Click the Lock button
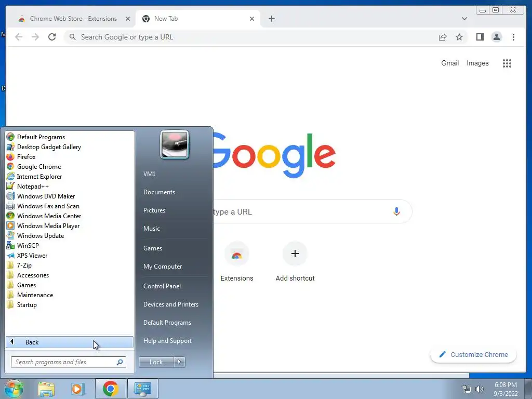 click(156, 362)
